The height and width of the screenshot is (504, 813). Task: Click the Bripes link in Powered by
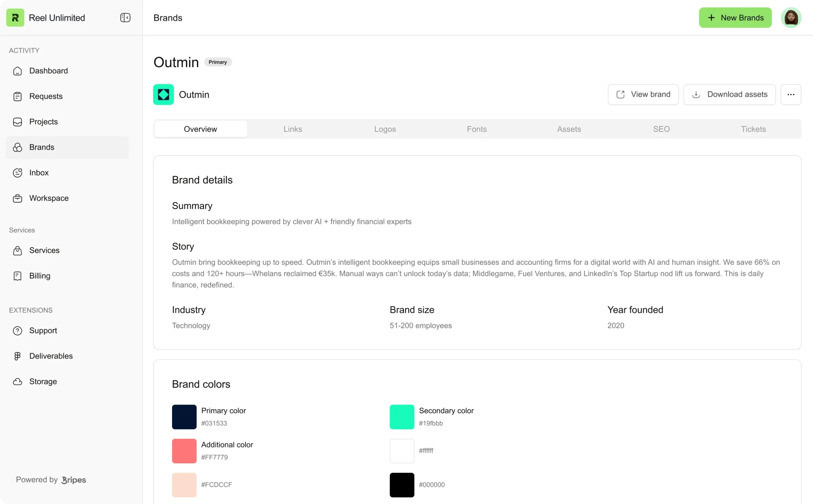[74, 480]
